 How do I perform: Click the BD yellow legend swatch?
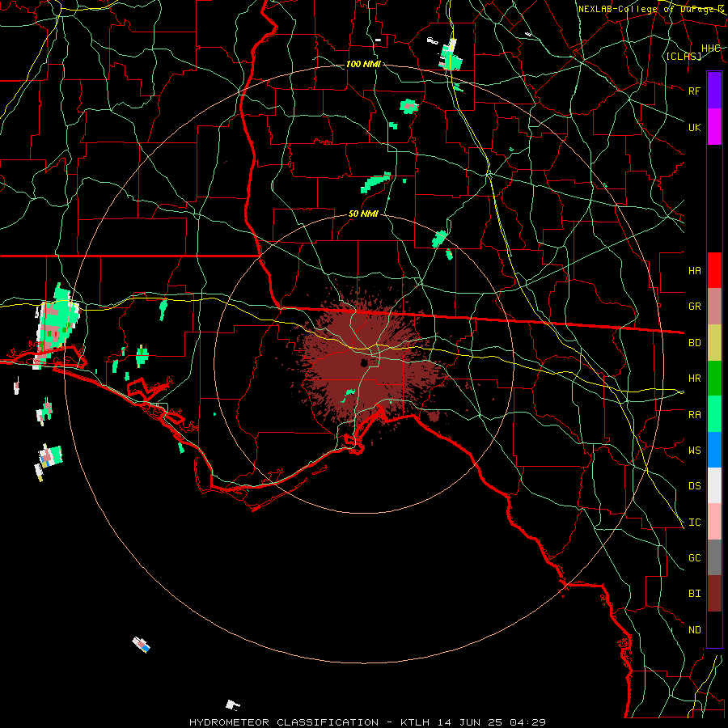(x=714, y=342)
